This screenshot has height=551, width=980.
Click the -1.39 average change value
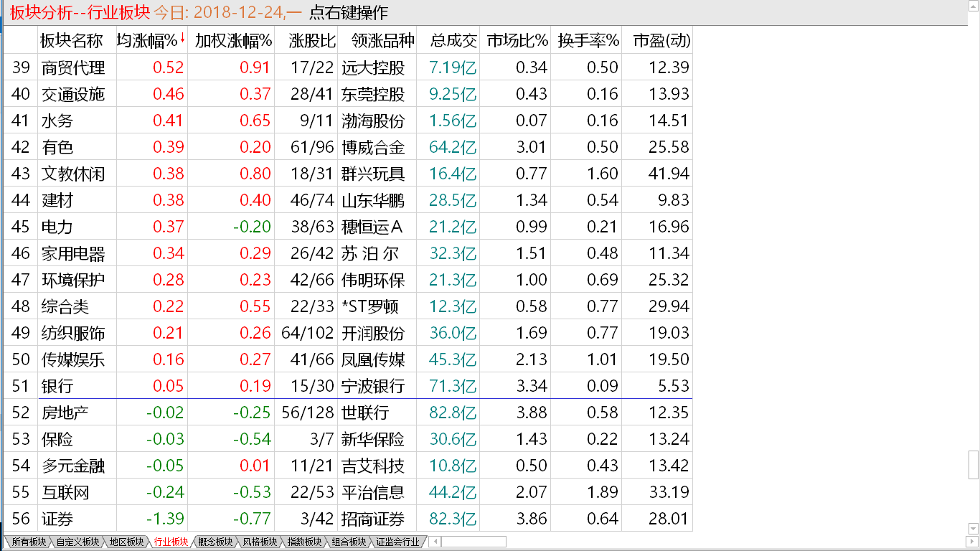pyautogui.click(x=165, y=519)
